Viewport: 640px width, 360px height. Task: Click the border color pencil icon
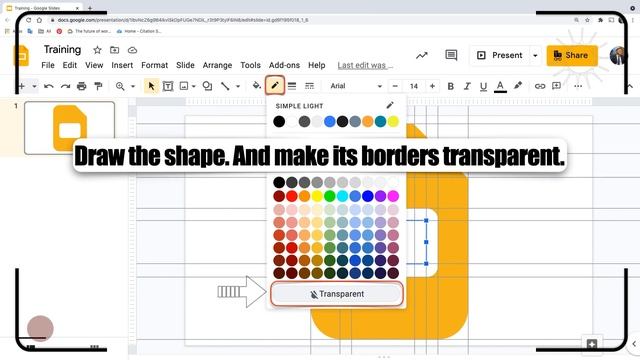point(275,85)
